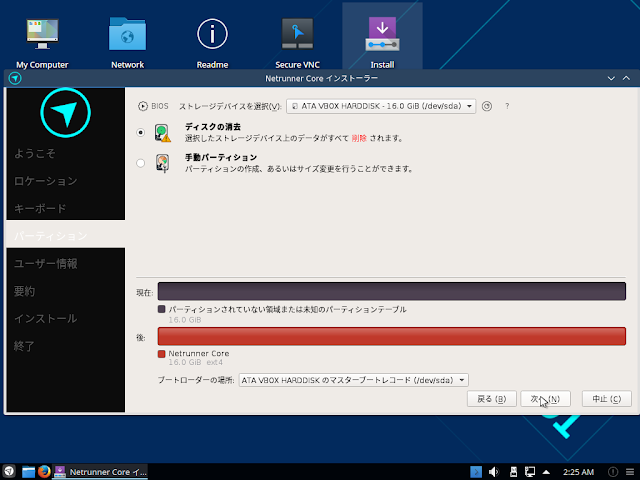Click the BIOS indicator icon
The image size is (640, 480).
[142, 106]
